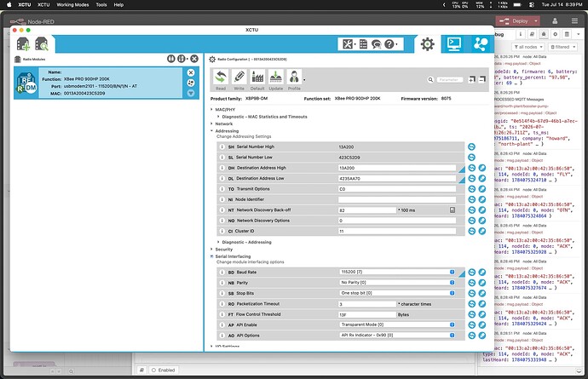
Task: Click the Discover radio modules icon
Action: tap(41, 44)
